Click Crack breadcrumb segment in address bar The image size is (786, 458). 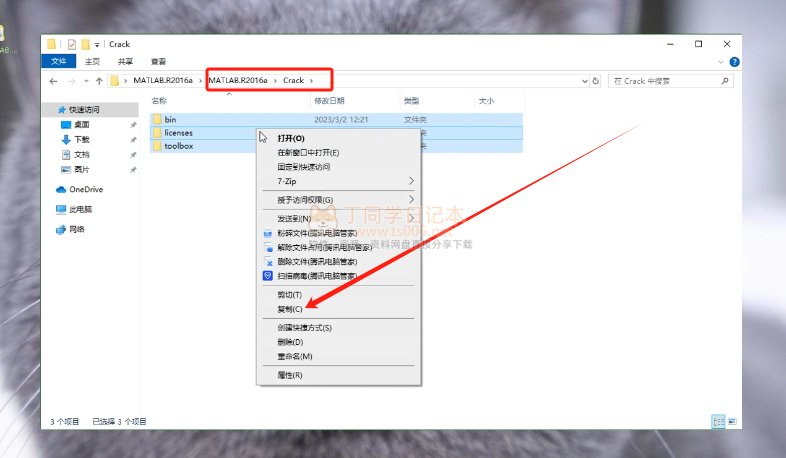pyautogui.click(x=294, y=80)
